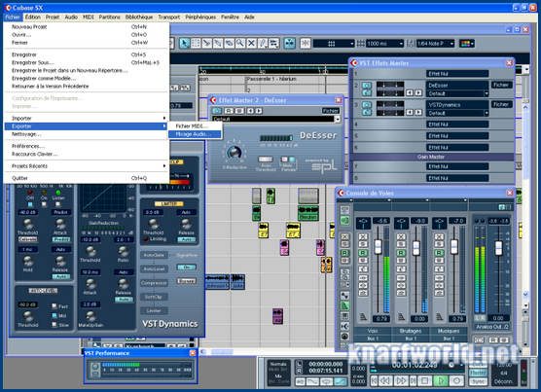Click the global mute X in mixer common panel
Image resolution: width=541 pixels, height=392 pixels.
pos(344,237)
